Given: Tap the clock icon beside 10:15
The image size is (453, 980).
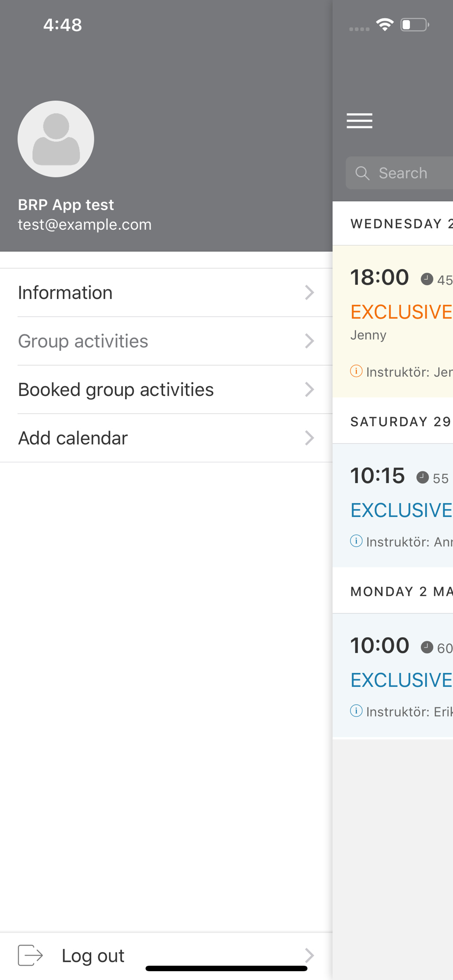Looking at the screenshot, I should pyautogui.click(x=423, y=477).
